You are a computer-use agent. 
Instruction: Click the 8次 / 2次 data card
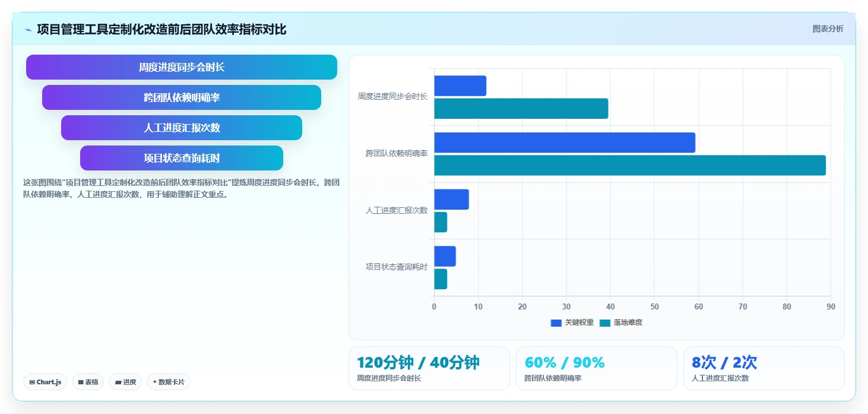(764, 368)
